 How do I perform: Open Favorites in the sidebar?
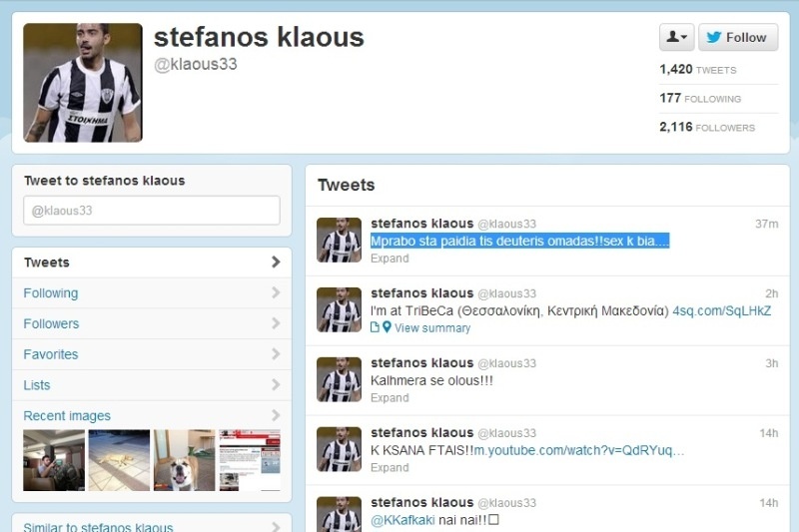(x=152, y=354)
